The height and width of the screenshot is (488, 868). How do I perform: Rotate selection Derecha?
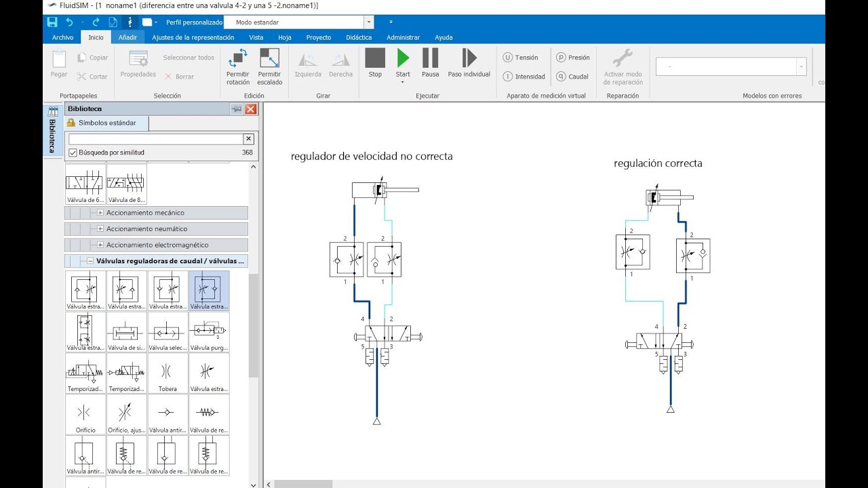[340, 64]
